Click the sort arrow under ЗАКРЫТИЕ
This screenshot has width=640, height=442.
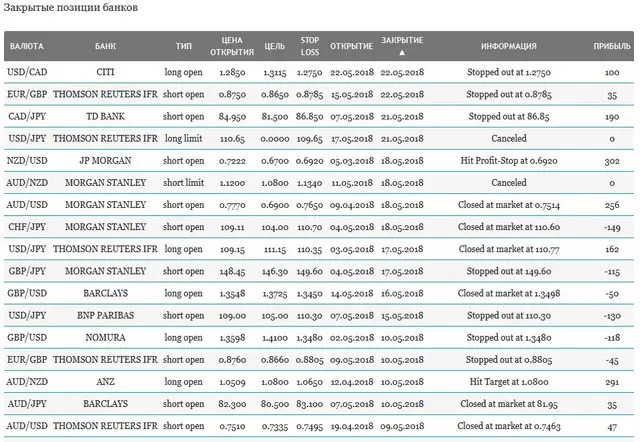click(x=402, y=53)
